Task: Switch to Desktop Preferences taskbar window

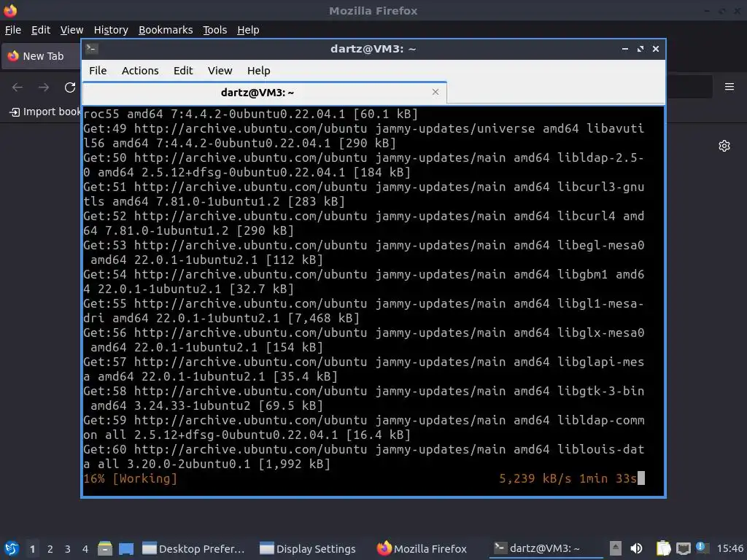Action: coord(193,549)
